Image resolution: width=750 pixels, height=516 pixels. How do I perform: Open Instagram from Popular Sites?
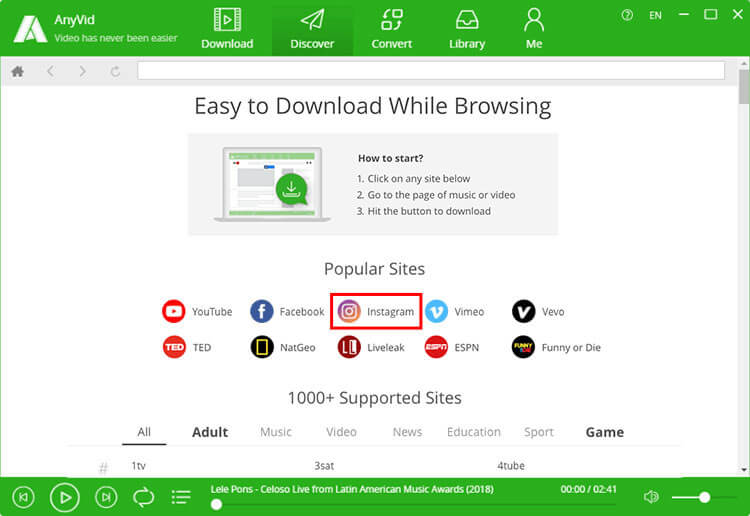point(376,311)
